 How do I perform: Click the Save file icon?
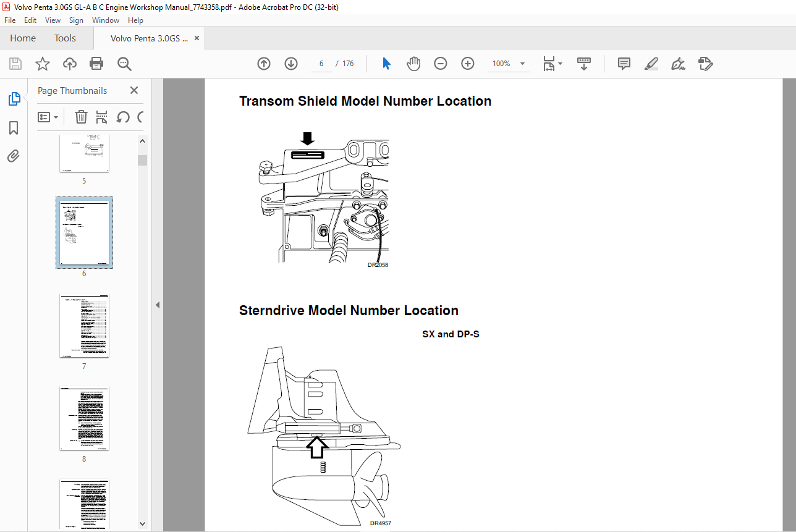15,64
